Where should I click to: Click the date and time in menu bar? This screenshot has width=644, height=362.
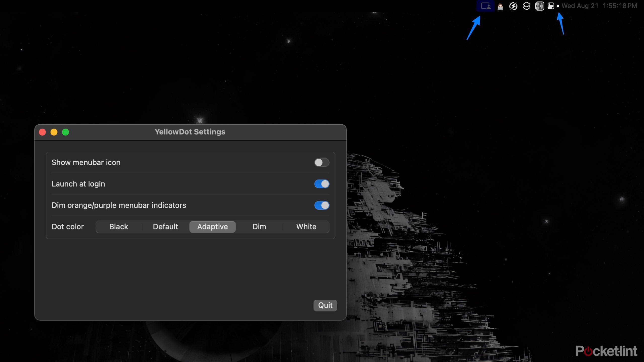[599, 6]
